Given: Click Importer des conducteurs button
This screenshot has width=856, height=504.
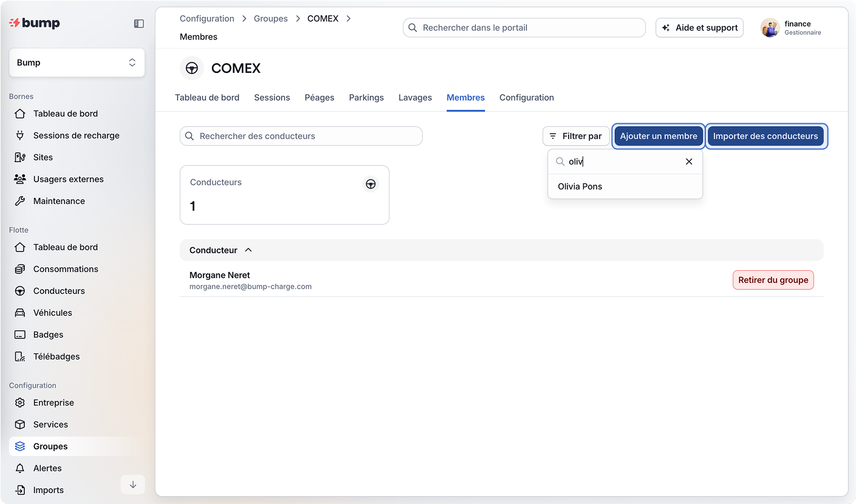Looking at the screenshot, I should tap(765, 136).
